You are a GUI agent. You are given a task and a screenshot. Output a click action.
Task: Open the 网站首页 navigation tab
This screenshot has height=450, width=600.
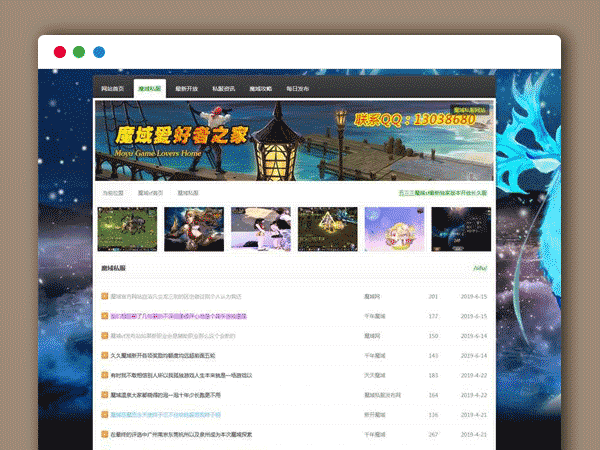tap(114, 88)
